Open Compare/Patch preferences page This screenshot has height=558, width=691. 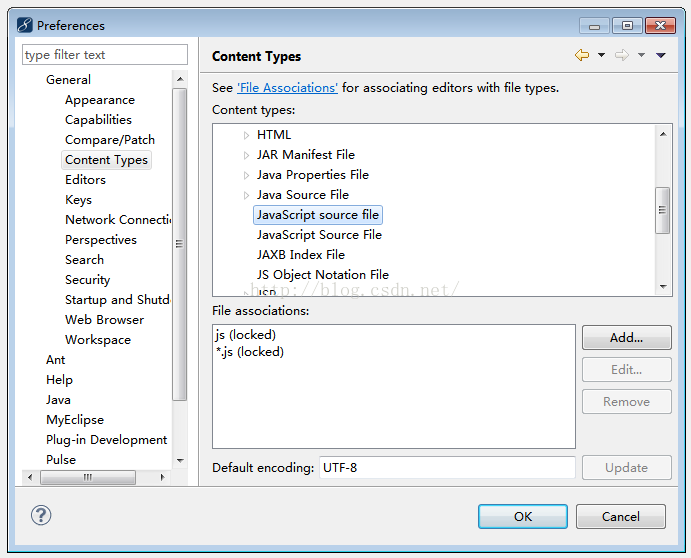110,140
